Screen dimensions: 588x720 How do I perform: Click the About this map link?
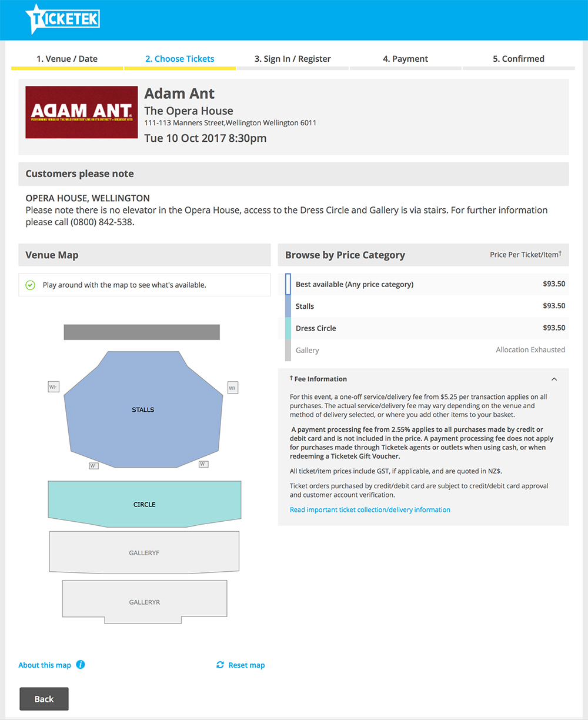[45, 665]
